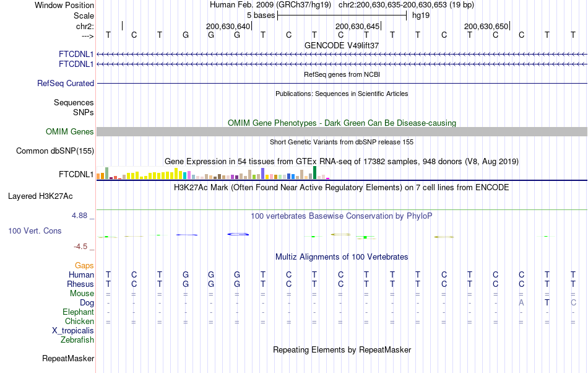
Task: Select the OMIM Genes track label
Action: pyautogui.click(x=69, y=132)
